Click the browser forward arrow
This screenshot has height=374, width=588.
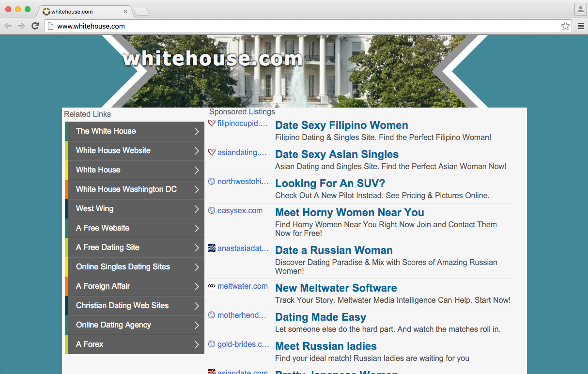coord(21,26)
